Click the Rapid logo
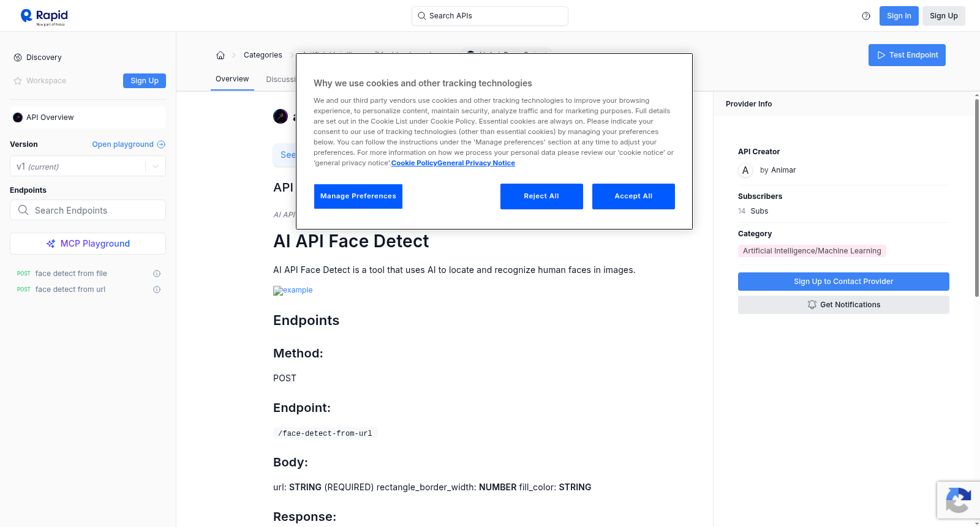Screen dimensions: 980x527 44,17
